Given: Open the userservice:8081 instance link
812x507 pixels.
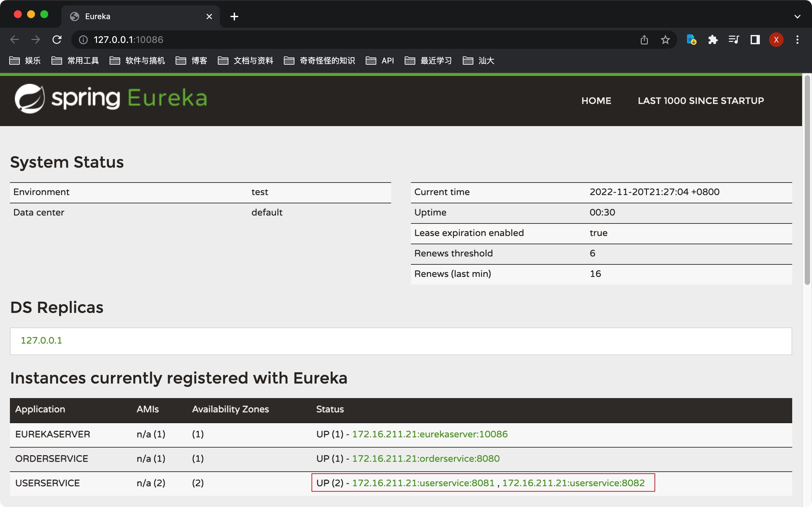Looking at the screenshot, I should tap(423, 483).
